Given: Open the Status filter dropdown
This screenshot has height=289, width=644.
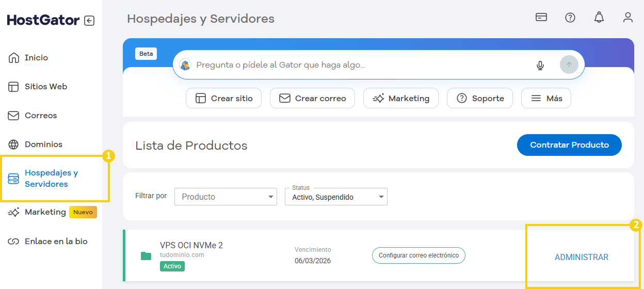Looking at the screenshot, I should pyautogui.click(x=336, y=197).
